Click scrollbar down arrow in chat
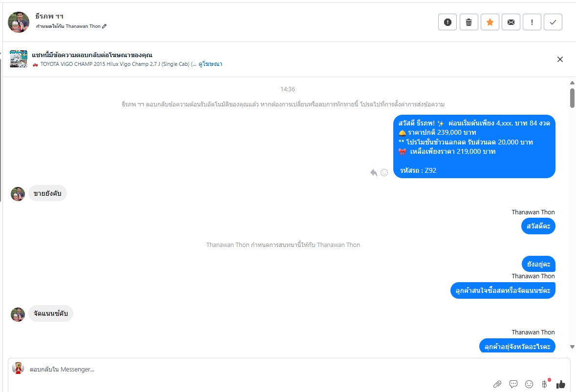The width and height of the screenshot is (576, 392). 572,347
